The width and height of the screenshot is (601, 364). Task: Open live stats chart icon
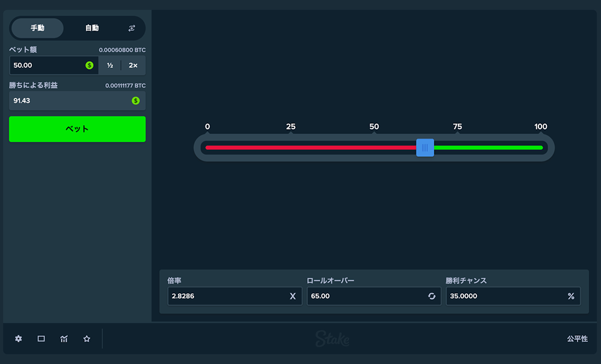[64, 339]
